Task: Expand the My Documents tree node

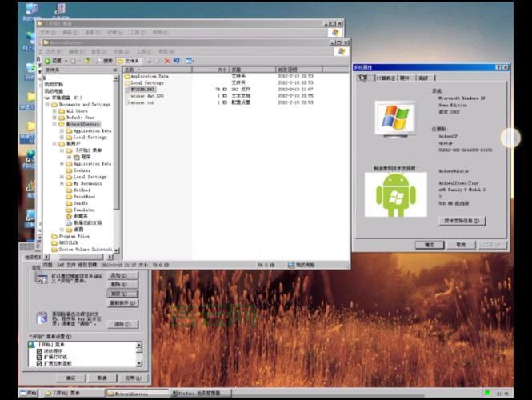Action: click(62, 183)
